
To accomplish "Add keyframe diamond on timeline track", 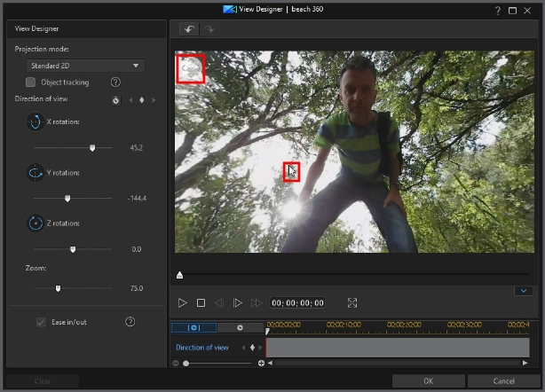I will pos(252,347).
